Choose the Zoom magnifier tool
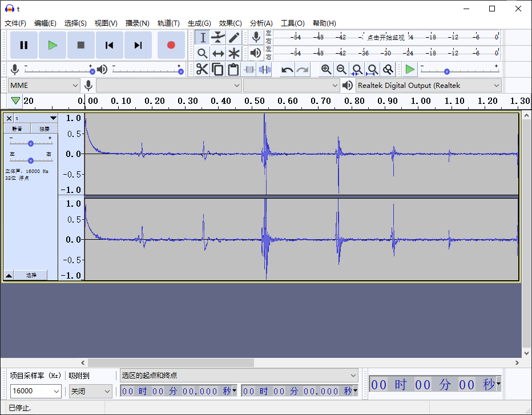 [202, 53]
